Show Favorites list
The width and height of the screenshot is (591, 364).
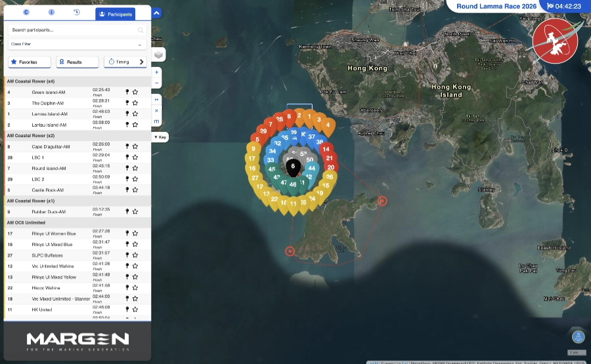coord(30,62)
